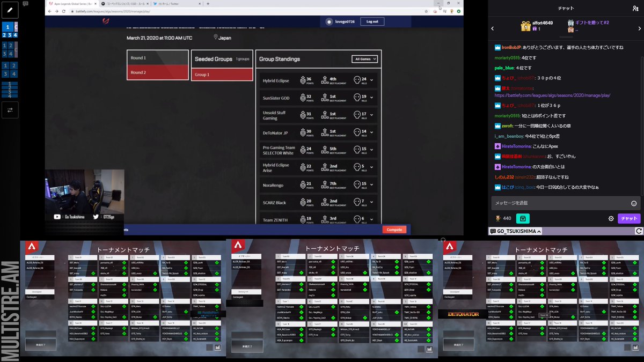
Task: Click the pencil edit streams icon
Action: point(10,10)
